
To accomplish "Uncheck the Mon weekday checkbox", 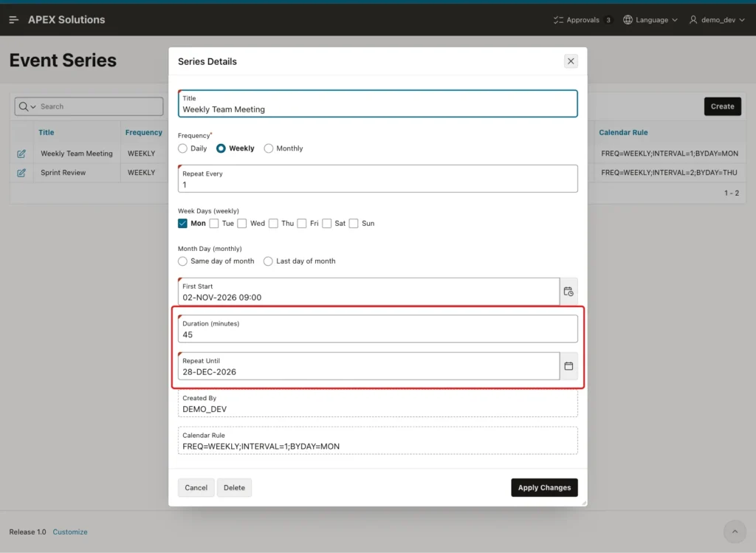I will 183,223.
